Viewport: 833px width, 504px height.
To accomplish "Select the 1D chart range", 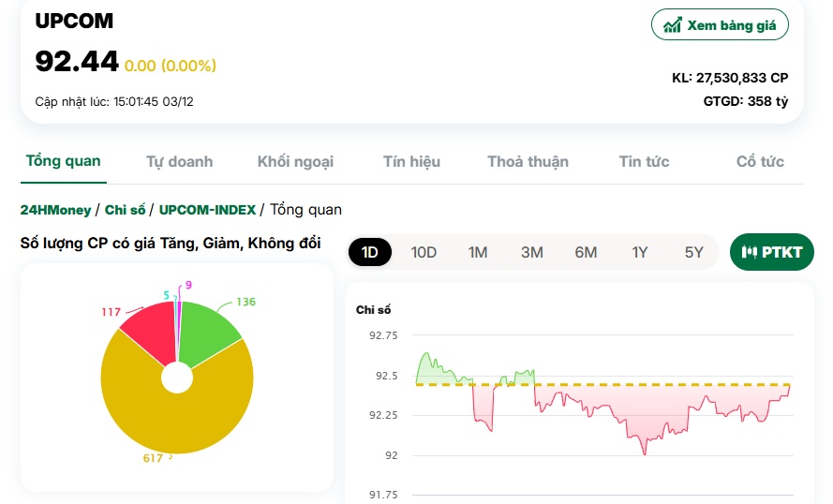I will [x=370, y=252].
